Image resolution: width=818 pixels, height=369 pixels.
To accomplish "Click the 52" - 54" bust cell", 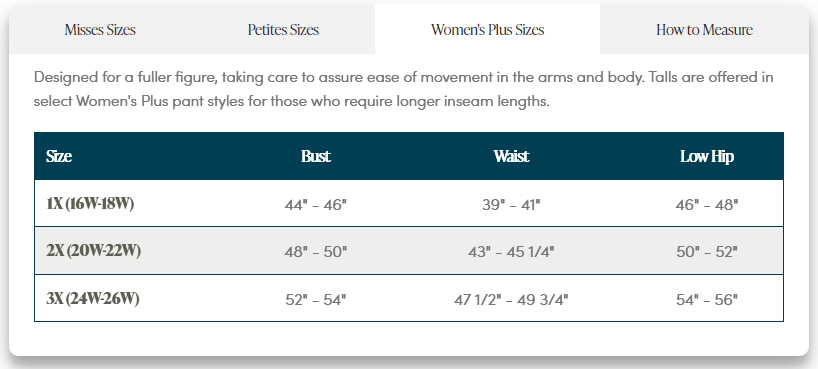I will (x=316, y=300).
